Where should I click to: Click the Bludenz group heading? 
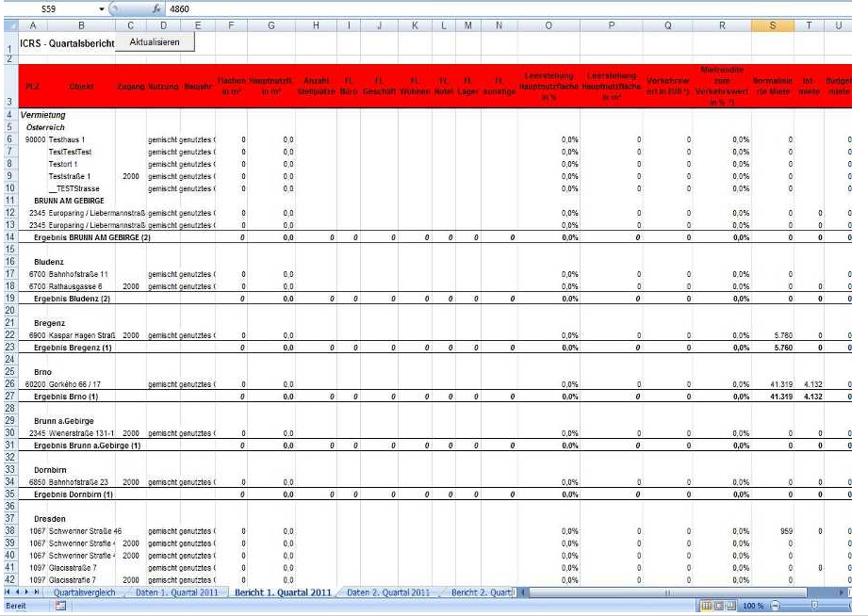(x=49, y=262)
